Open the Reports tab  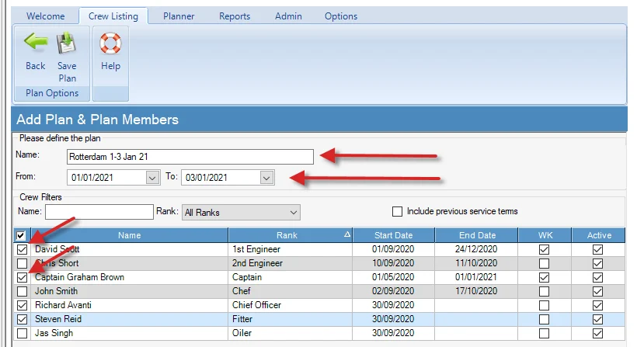point(235,16)
